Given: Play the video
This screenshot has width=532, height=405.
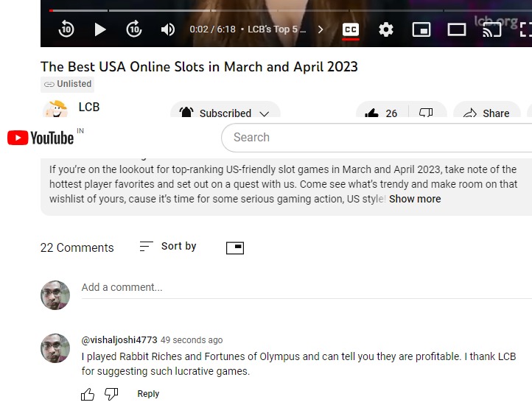Looking at the screenshot, I should click(99, 29).
